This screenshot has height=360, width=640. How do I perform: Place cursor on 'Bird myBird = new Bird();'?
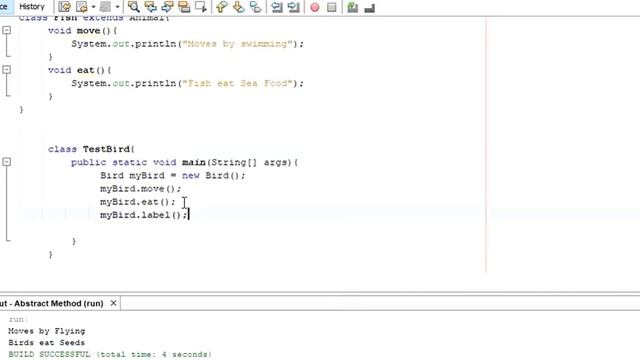click(173, 176)
